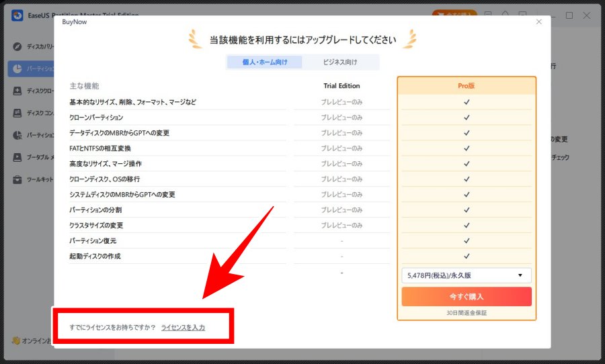Select the partition manager pie icon in sidebar

pos(17,69)
